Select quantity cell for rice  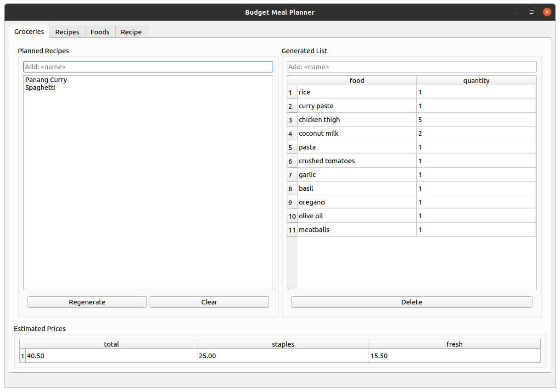(476, 92)
